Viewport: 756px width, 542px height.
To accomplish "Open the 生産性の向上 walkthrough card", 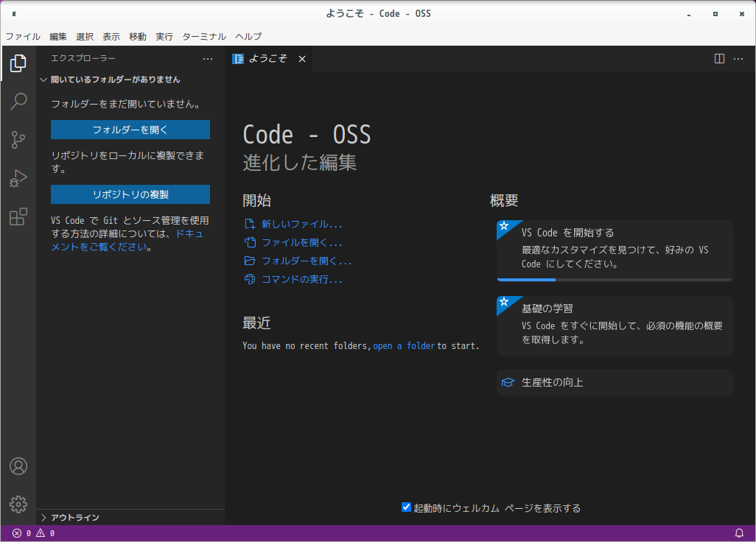I will pos(615,382).
